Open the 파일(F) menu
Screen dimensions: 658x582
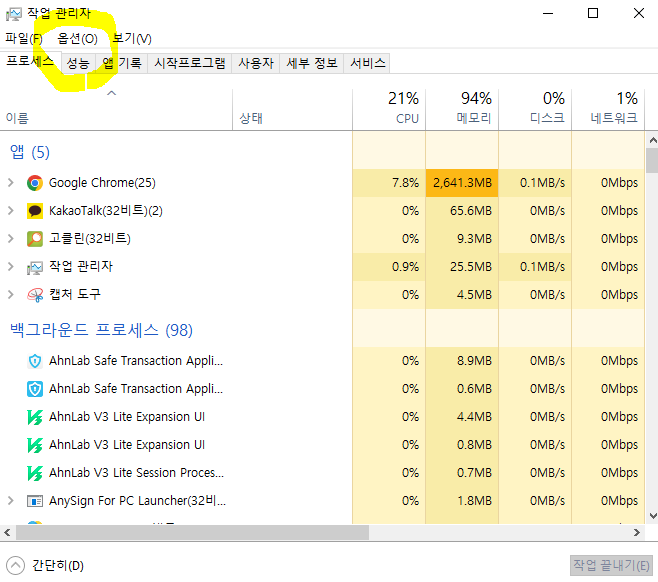(x=24, y=39)
